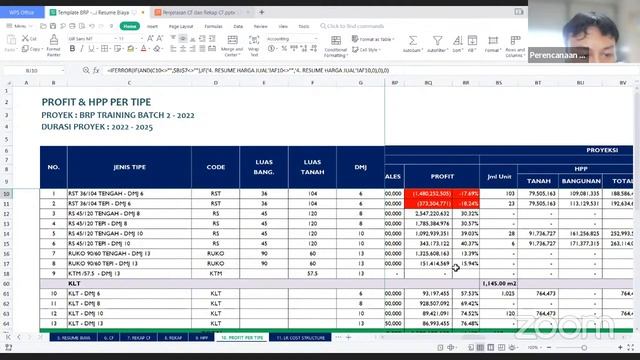640x360 pixels.
Task: Open the Insert ribbon tab
Action: [152, 26]
